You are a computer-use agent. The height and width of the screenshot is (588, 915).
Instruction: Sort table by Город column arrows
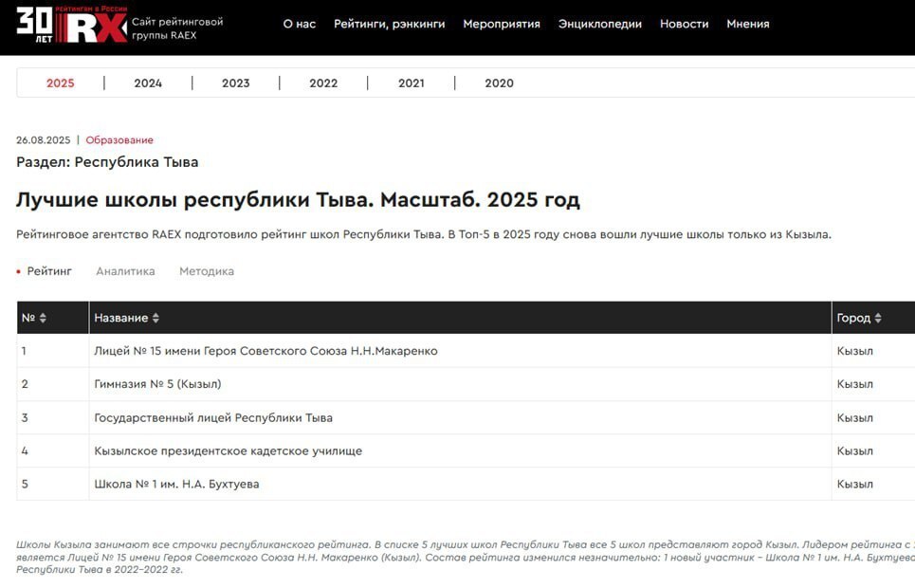click(x=878, y=318)
